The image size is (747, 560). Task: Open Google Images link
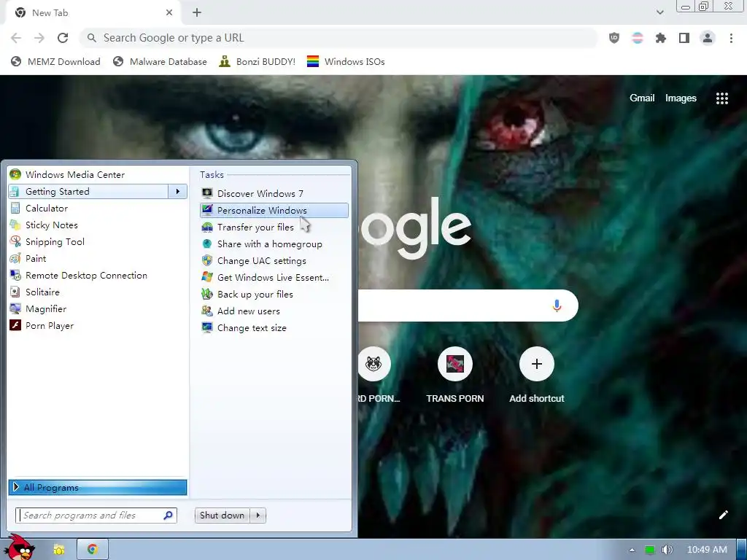681,98
